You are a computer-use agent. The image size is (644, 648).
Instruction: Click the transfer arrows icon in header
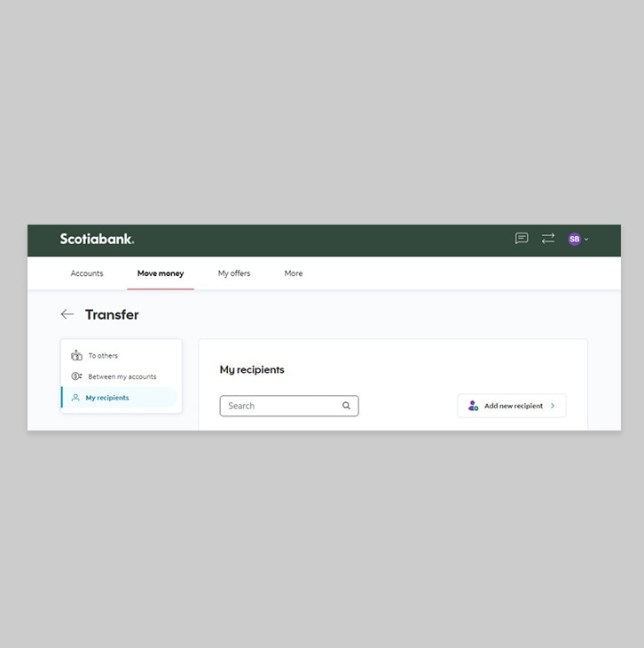pos(548,239)
